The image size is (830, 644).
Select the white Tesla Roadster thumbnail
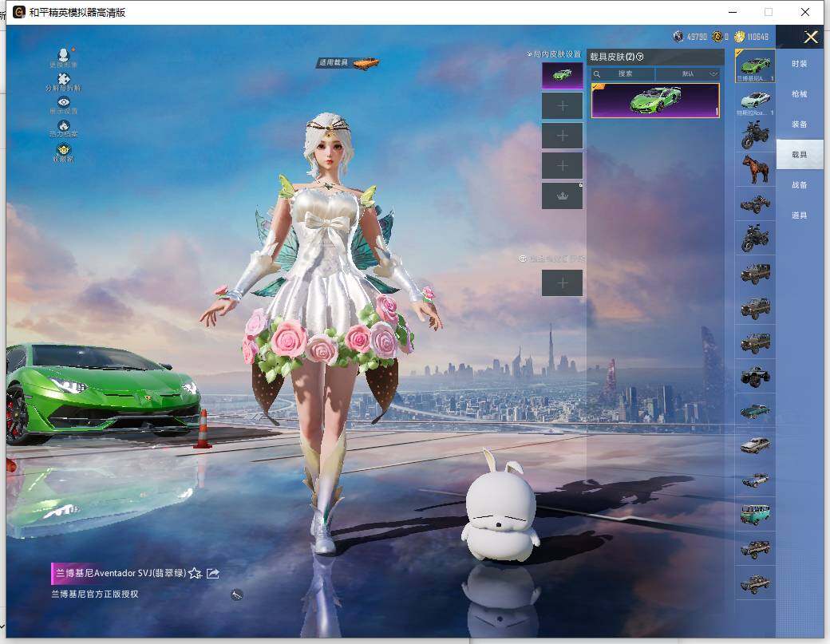[754, 100]
